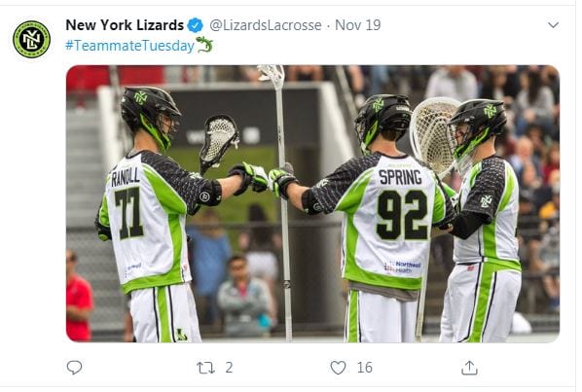Visit the @LizardsLacrosse handle link
The height and width of the screenshot is (392, 582).
pos(266,25)
